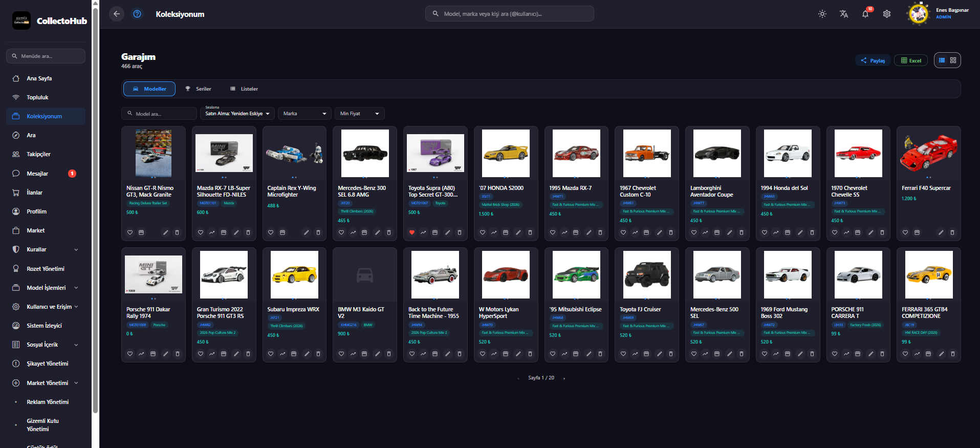Image resolution: width=980 pixels, height=448 pixels.
Task: Click store icon on Subaru Impreza WRX card
Action: tap(294, 354)
